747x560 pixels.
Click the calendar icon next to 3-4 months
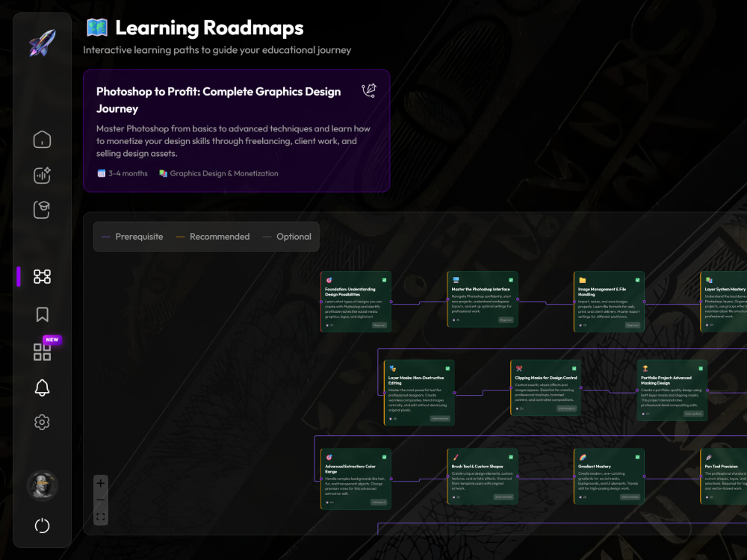(x=101, y=173)
